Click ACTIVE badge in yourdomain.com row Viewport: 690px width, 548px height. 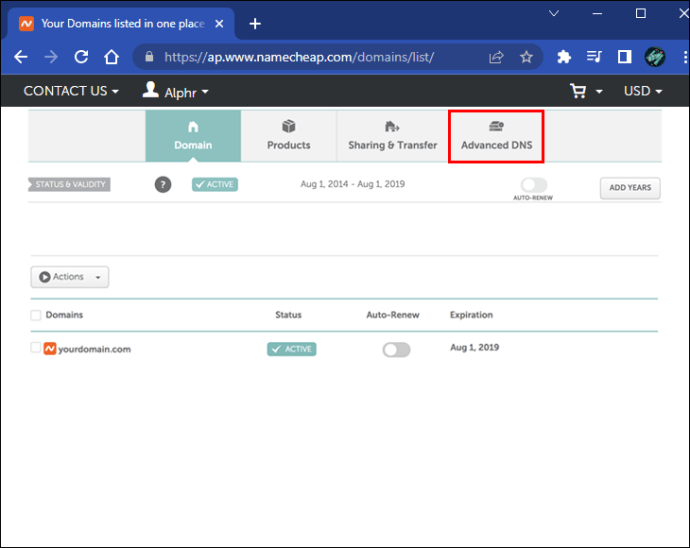[x=292, y=349]
